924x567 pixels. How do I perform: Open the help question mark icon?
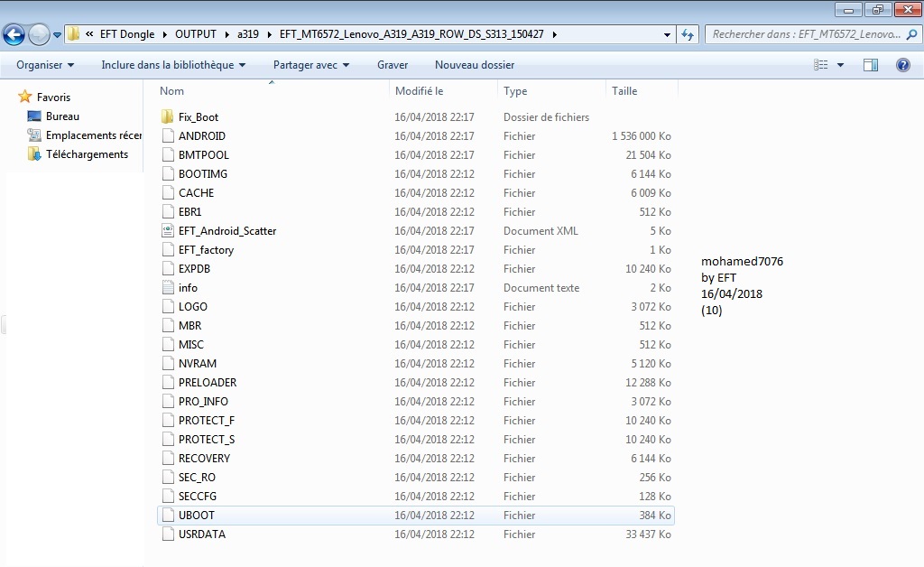(902, 65)
